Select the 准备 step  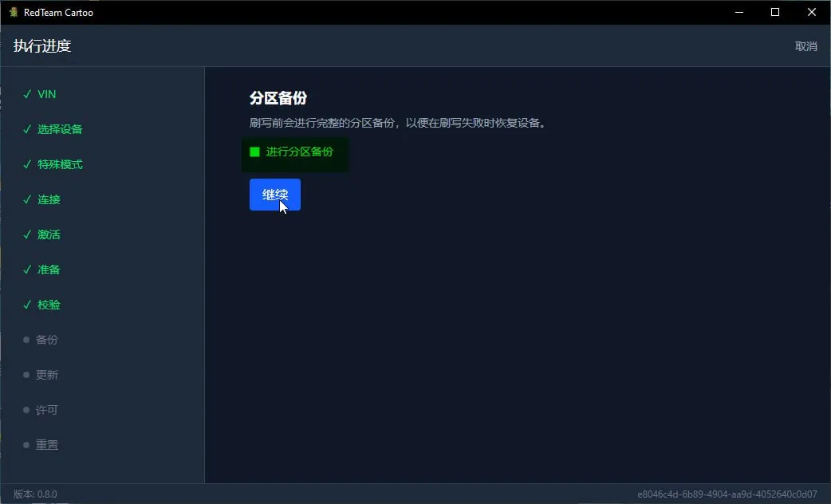41,270
